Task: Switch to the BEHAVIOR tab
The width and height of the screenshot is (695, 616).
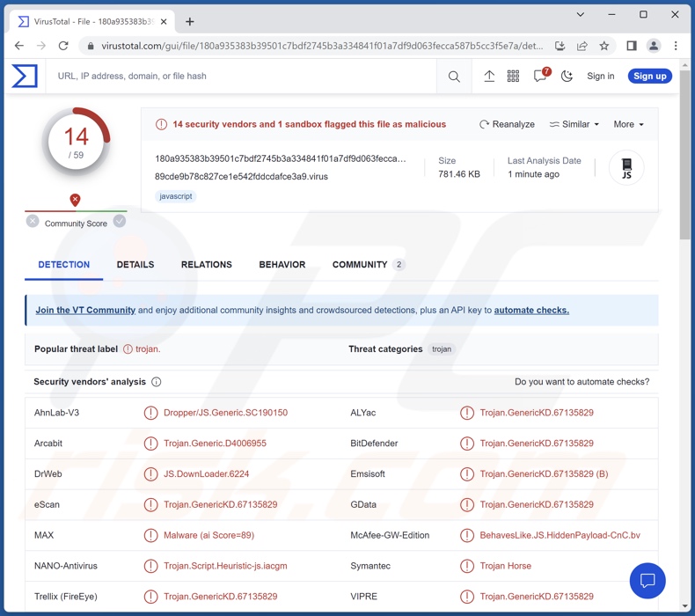Action: click(x=282, y=265)
